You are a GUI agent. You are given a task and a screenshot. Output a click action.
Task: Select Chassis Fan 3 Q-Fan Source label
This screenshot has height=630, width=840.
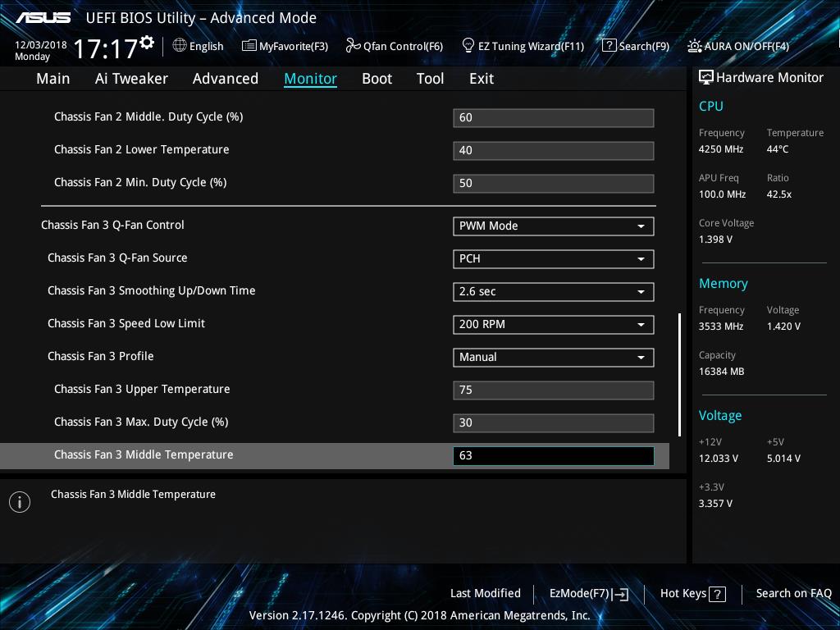click(117, 258)
